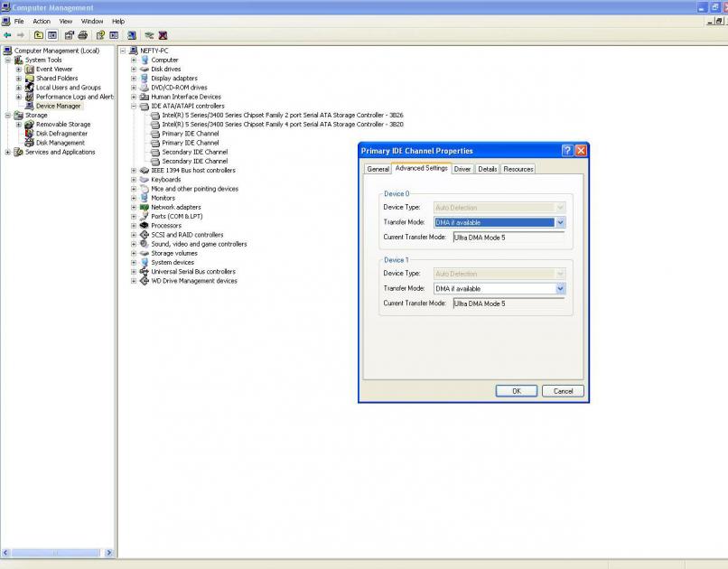Open the View menu
The image size is (728, 569).
[65, 22]
